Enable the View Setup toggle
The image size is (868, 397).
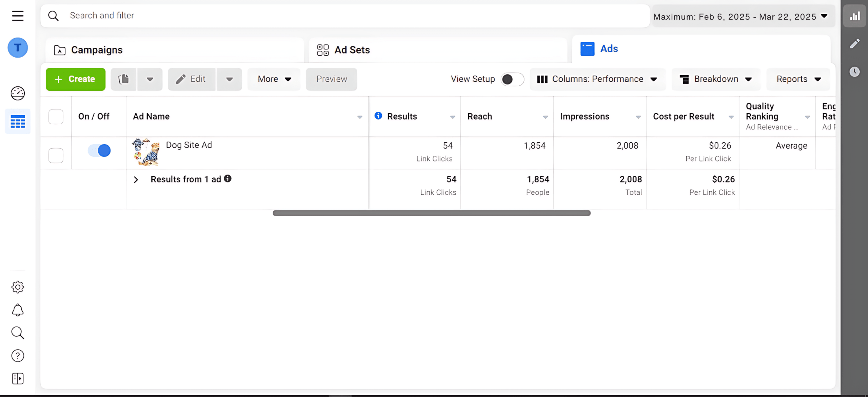tap(512, 79)
